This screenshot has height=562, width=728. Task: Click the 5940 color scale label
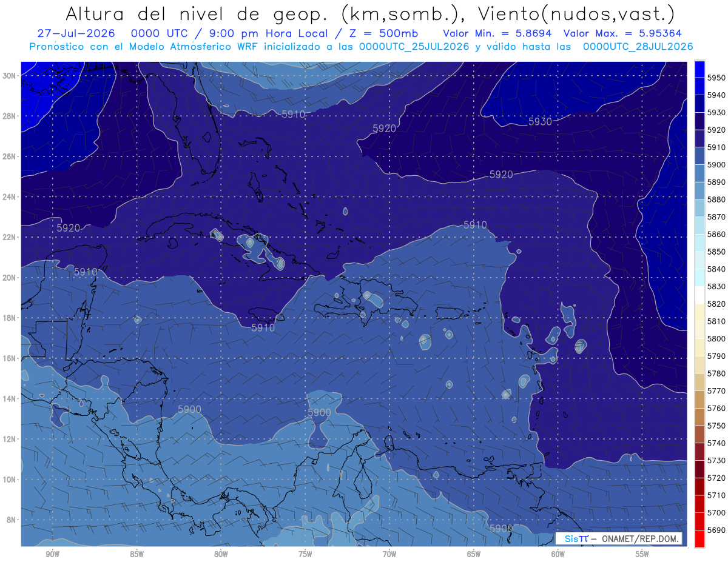click(x=716, y=95)
